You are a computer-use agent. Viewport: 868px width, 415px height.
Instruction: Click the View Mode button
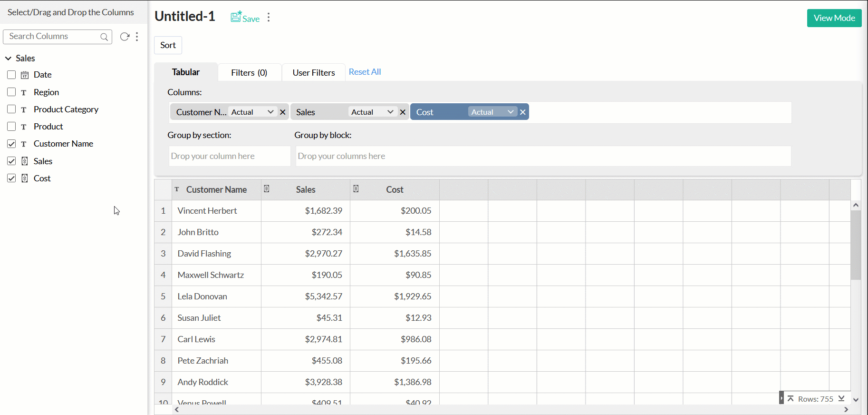[834, 18]
